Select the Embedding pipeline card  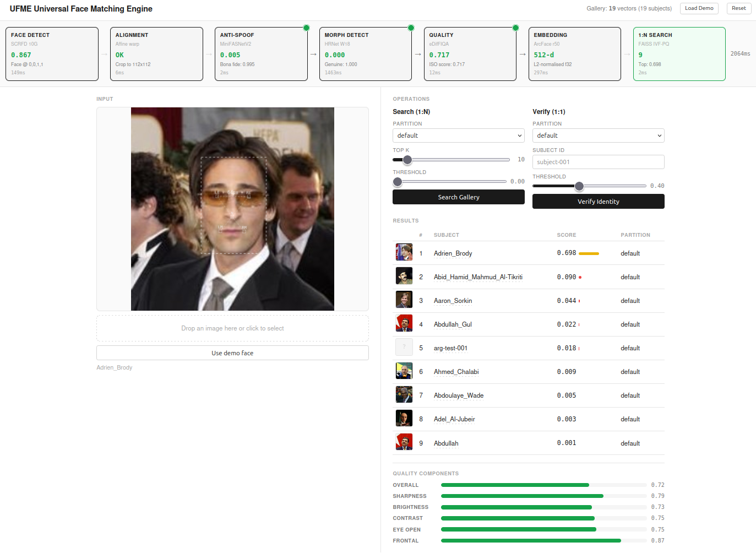tap(575, 54)
